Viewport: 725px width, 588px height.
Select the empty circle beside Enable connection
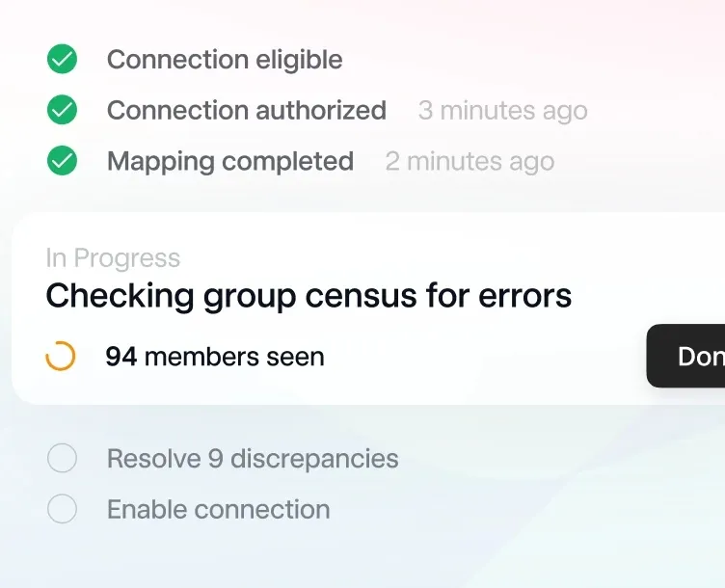point(62,509)
